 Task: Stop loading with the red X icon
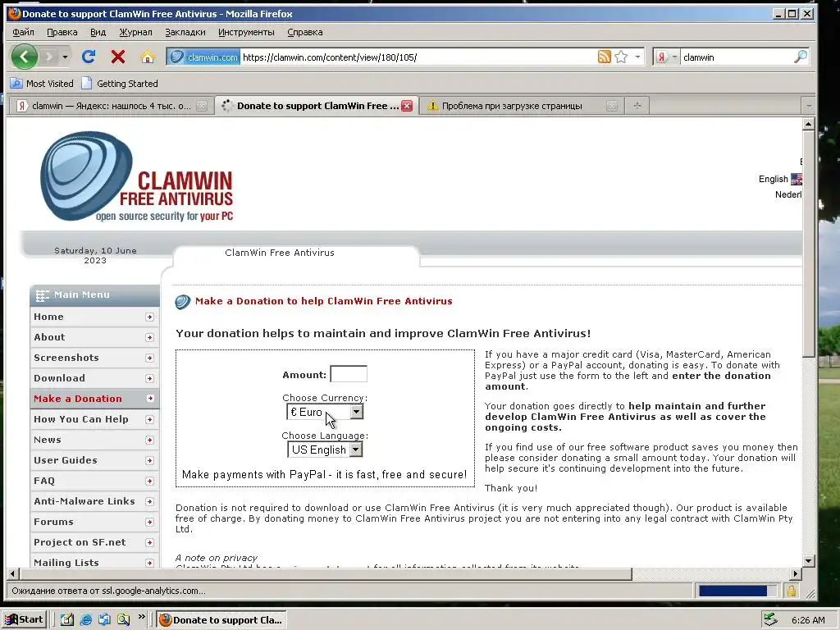(x=118, y=57)
